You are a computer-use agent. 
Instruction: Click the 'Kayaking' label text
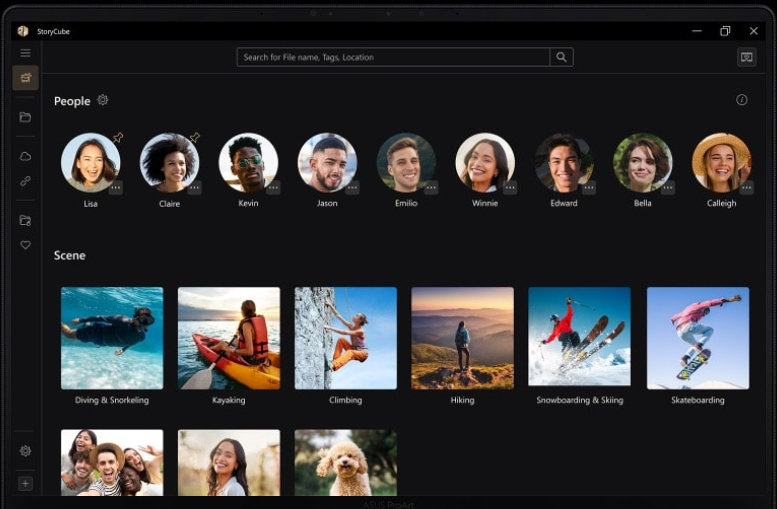(x=229, y=400)
